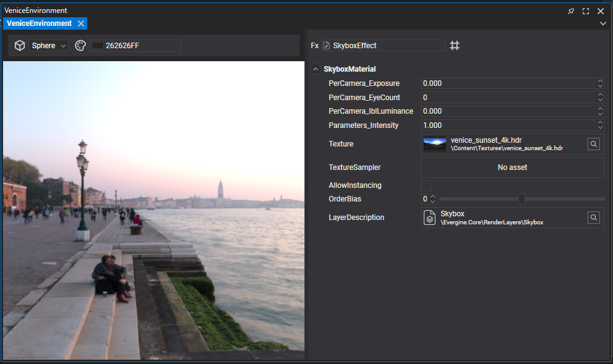
Task: Click the PerCamera_Exposure stepper arrows
Action: [x=600, y=83]
